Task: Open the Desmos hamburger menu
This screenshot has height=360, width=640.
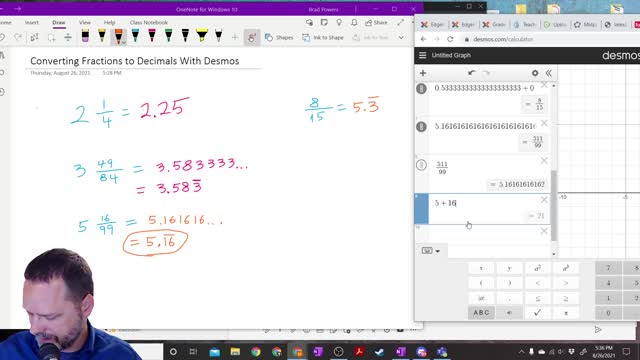Action: (422, 55)
